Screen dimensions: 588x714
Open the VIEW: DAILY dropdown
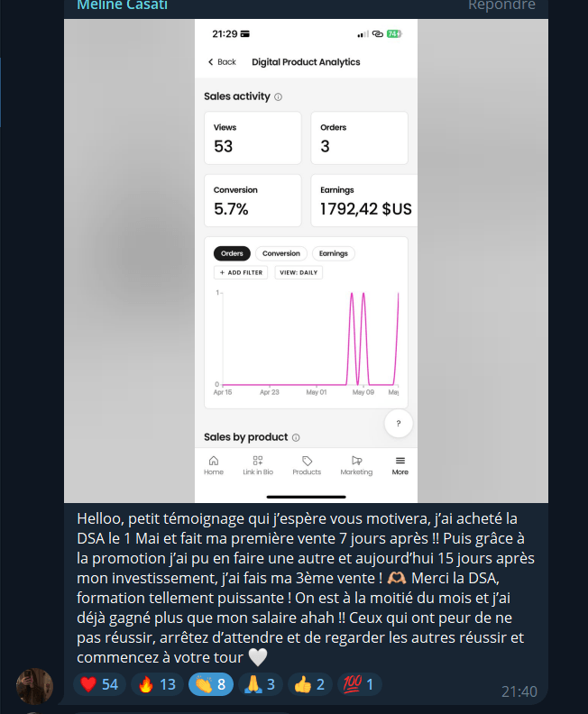299,273
